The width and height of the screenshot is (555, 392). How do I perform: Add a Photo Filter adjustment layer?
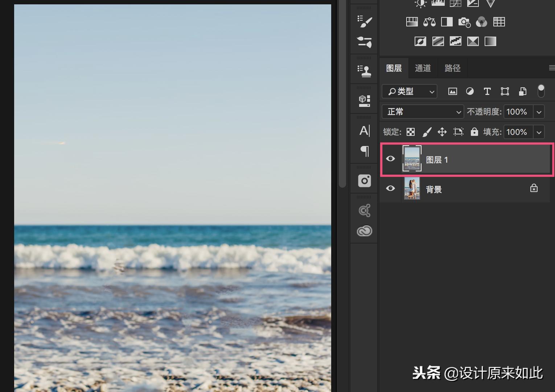464,22
